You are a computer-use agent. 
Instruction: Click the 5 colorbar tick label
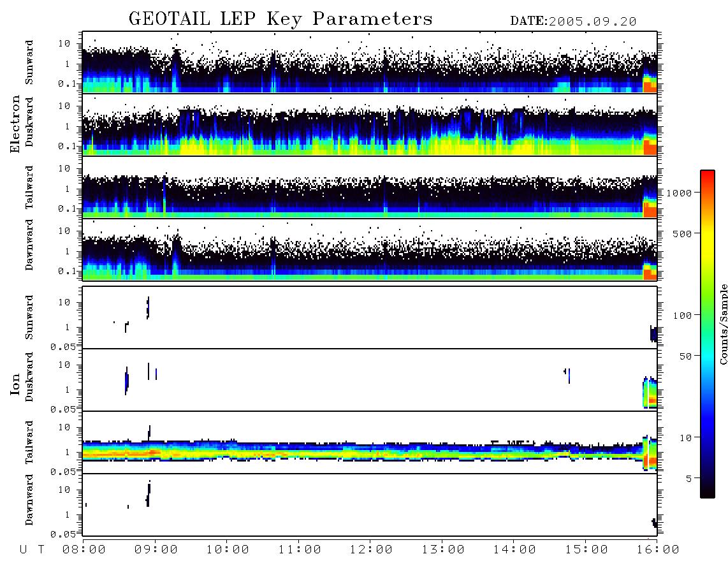689,479
